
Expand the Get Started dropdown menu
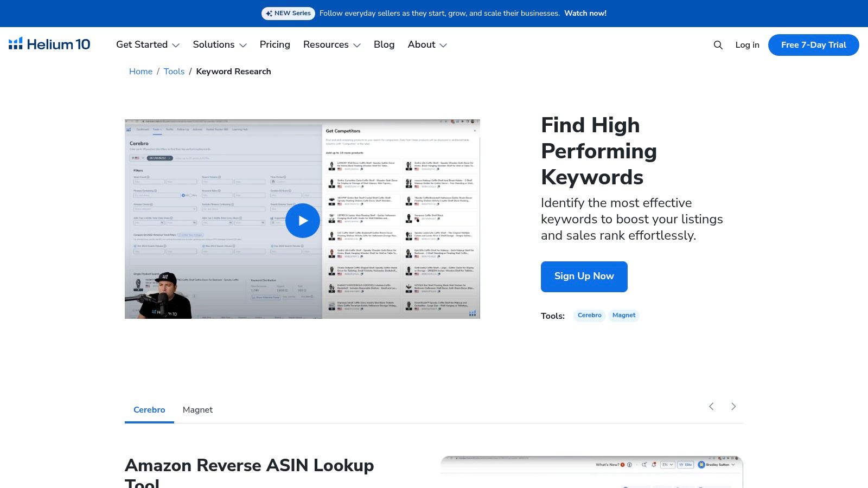pos(148,45)
